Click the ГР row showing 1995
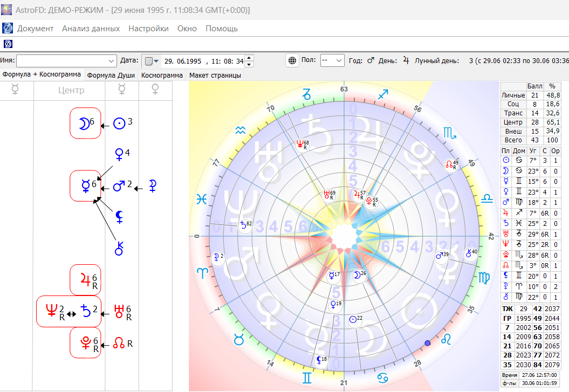Image resolution: width=569 pixels, height=392 pixels. [x=531, y=318]
